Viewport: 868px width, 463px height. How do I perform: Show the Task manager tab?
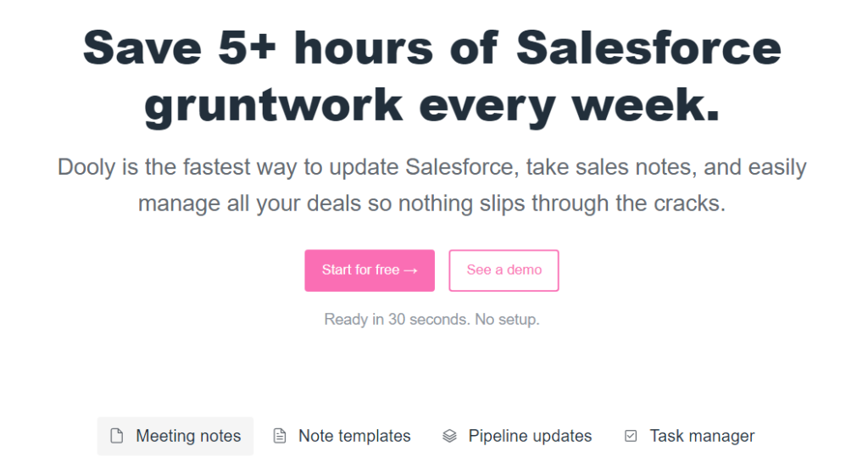(x=690, y=436)
